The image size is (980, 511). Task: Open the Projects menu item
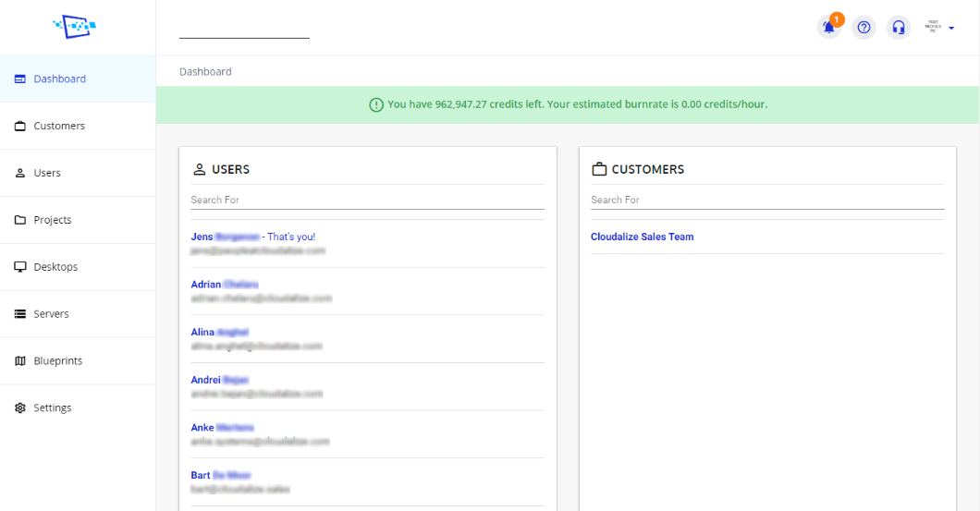(78, 220)
